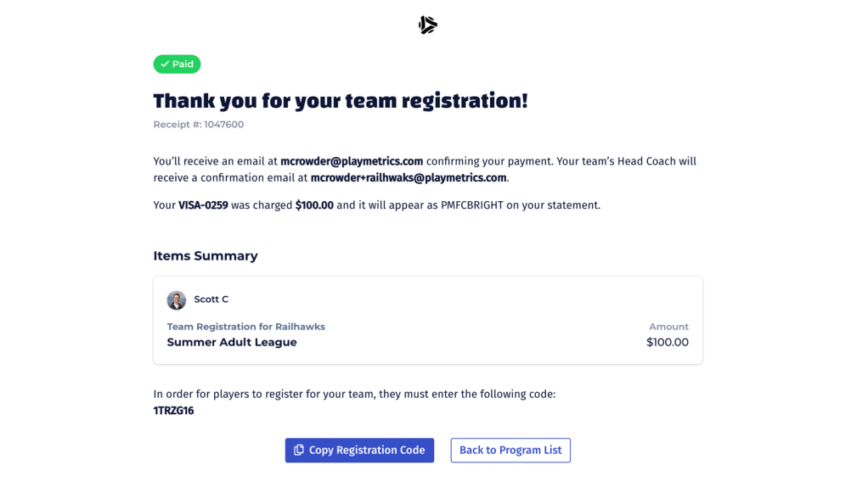Click the Receipt #: 1047600 text
The height and width of the screenshot is (493, 868).
click(199, 125)
